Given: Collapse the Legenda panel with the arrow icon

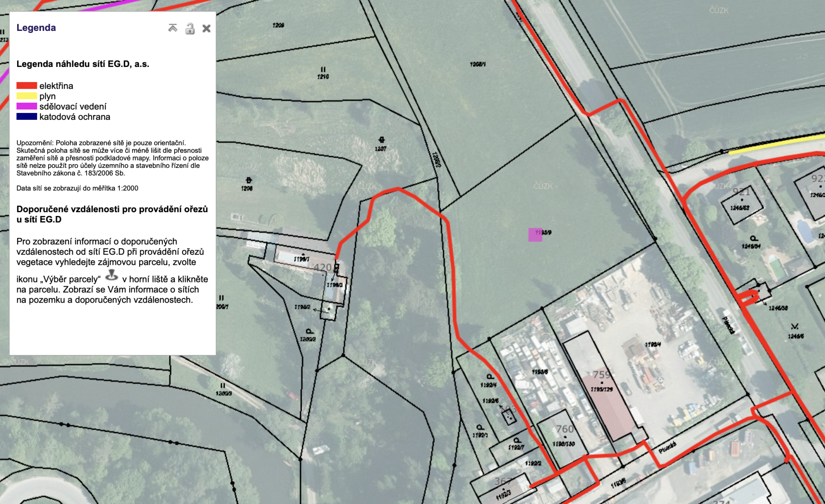Looking at the screenshot, I should pyautogui.click(x=173, y=28).
